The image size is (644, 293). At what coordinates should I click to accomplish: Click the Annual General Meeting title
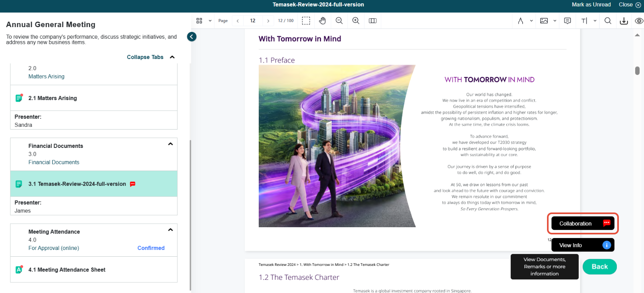click(51, 24)
